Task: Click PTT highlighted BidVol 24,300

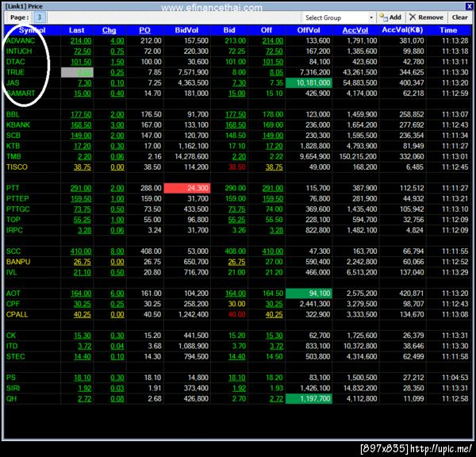Action: (187, 188)
